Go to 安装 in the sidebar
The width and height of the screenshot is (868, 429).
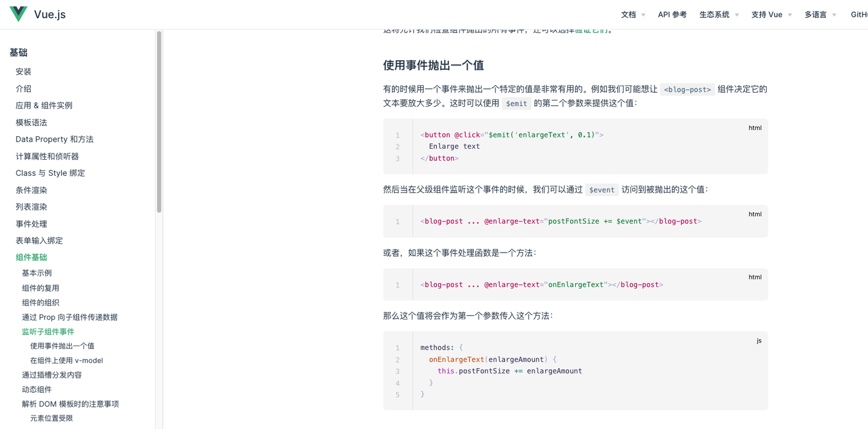(24, 72)
